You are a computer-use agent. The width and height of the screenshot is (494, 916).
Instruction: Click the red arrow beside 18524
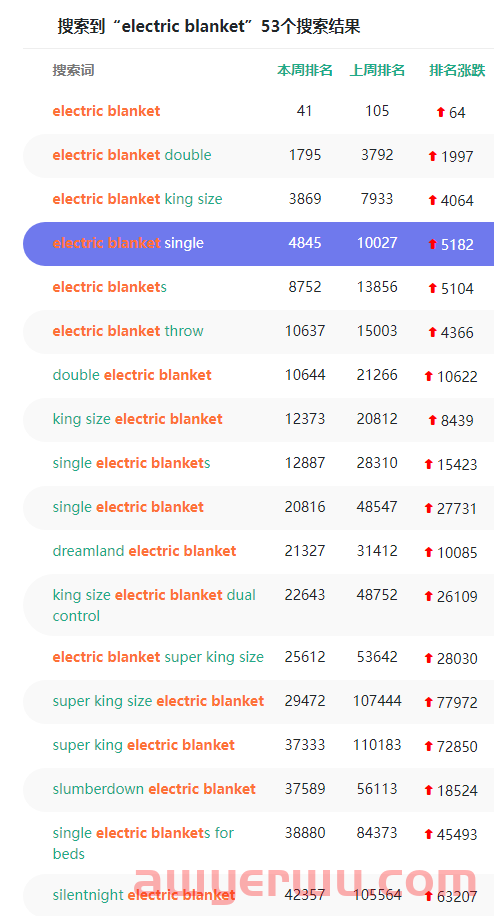tap(429, 790)
